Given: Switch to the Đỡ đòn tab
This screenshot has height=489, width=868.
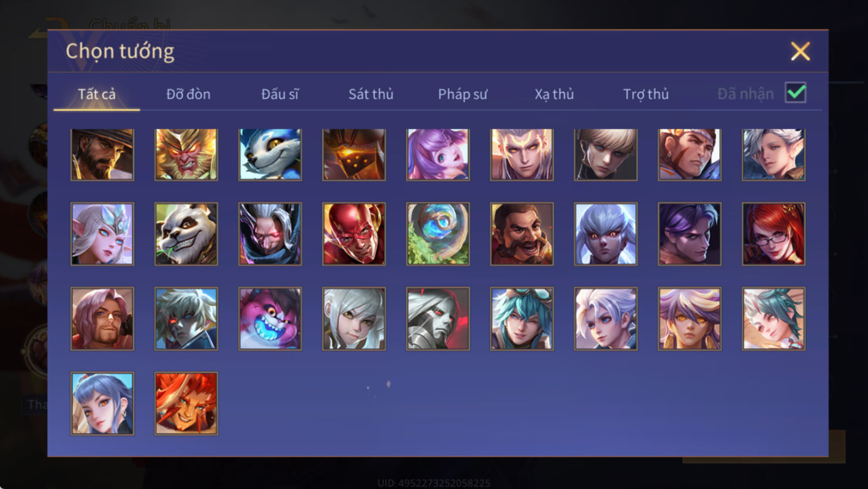Looking at the screenshot, I should [x=188, y=94].
